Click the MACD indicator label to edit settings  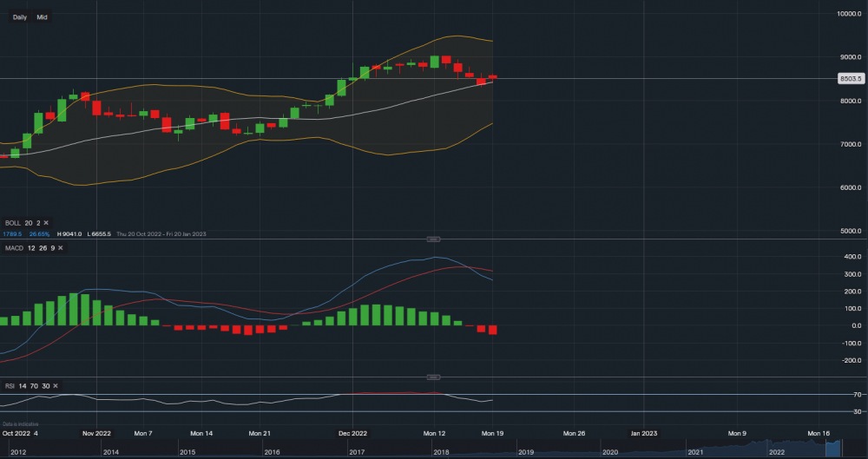point(13,248)
